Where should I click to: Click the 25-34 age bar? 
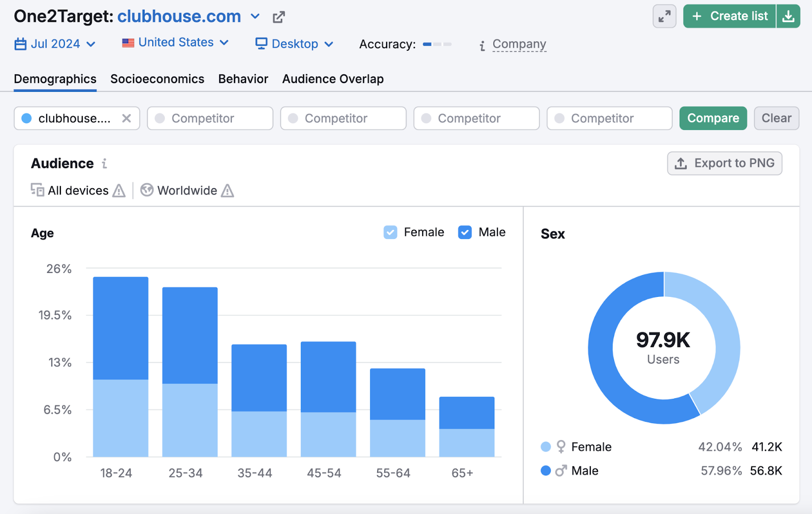click(190, 372)
